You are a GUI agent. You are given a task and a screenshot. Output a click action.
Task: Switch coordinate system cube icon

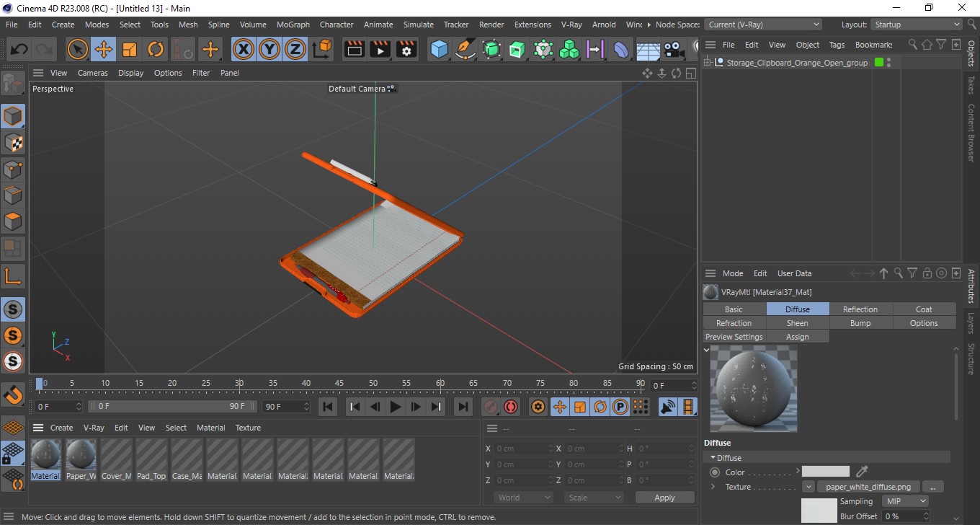pyautogui.click(x=323, y=50)
